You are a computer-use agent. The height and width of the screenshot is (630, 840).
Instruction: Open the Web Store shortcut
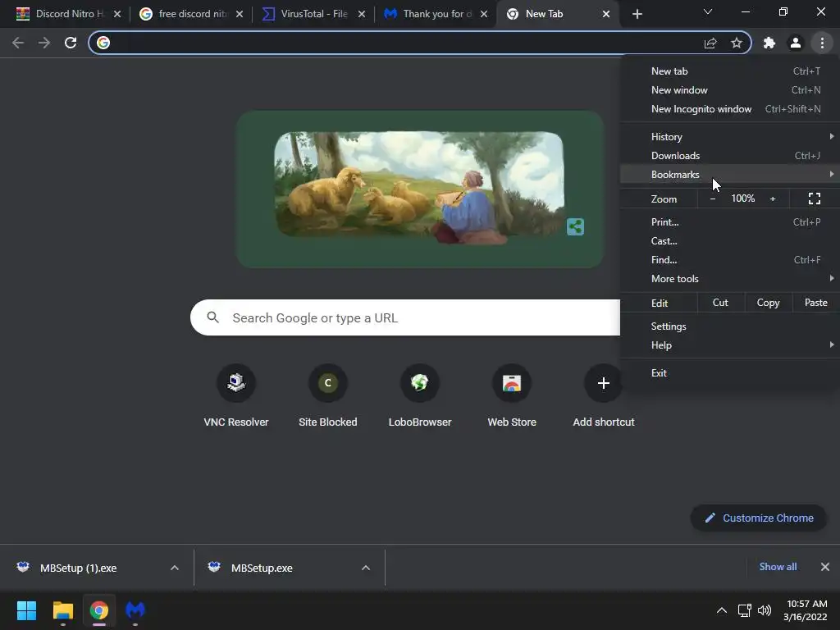click(512, 396)
